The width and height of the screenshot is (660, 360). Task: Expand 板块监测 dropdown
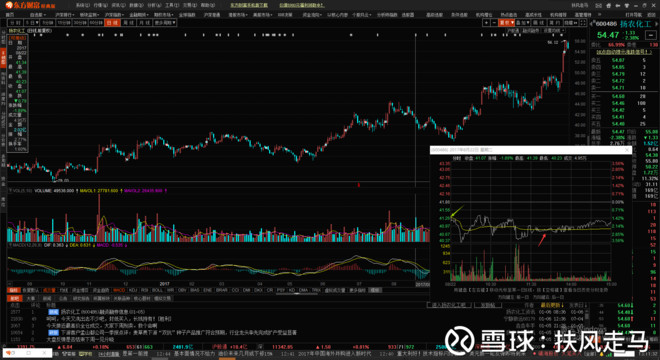coord(89,15)
